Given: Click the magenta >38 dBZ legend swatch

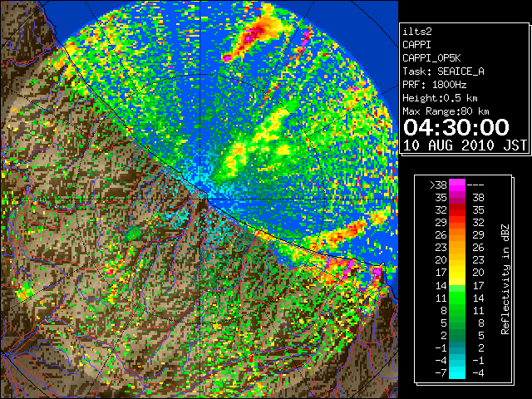Looking at the screenshot, I should point(457,185).
